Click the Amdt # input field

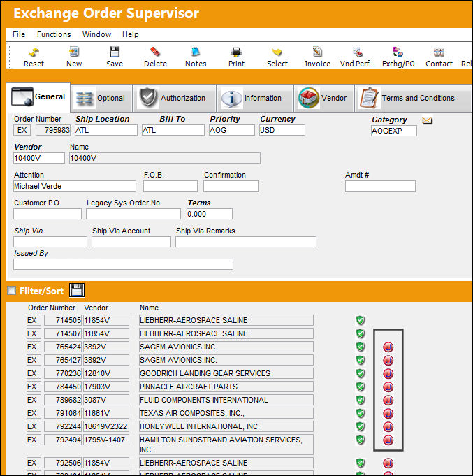point(380,186)
